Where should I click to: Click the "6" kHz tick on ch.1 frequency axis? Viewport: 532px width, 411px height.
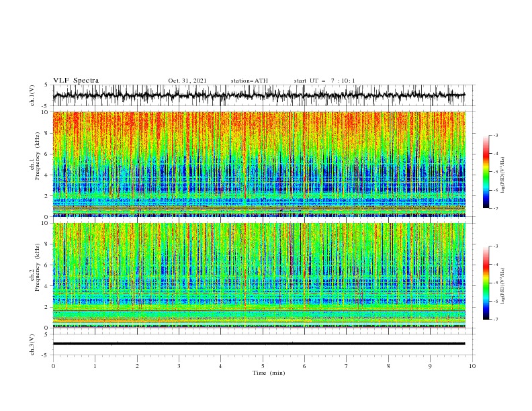tap(47, 154)
